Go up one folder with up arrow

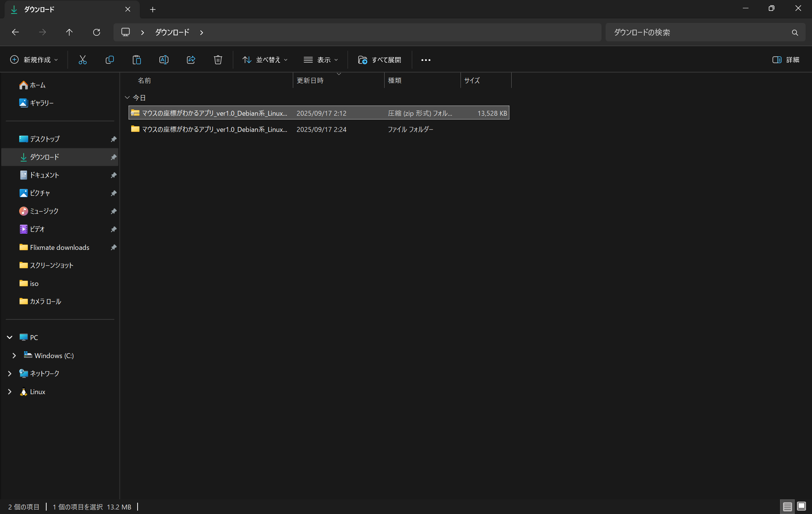coord(69,32)
